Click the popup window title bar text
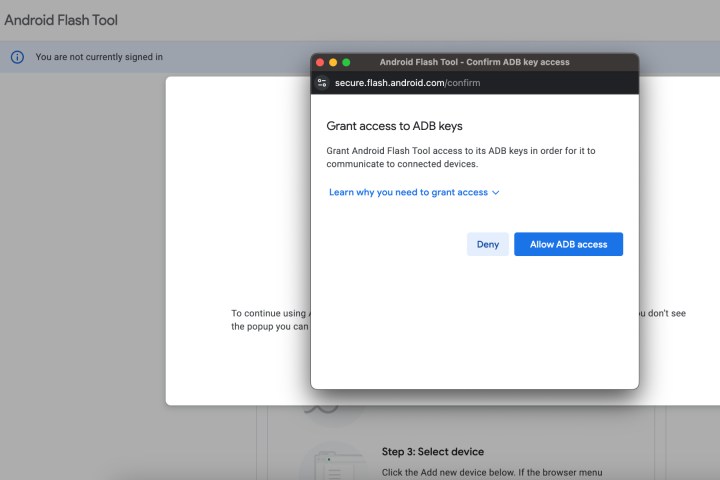720x480 pixels. point(474,62)
